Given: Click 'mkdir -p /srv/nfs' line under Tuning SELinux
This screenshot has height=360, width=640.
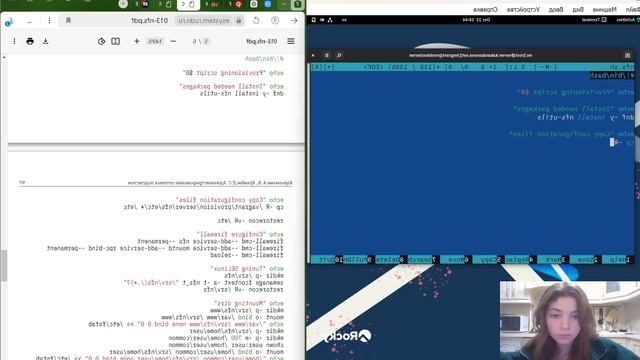Looking at the screenshot, I should click(x=253, y=276).
